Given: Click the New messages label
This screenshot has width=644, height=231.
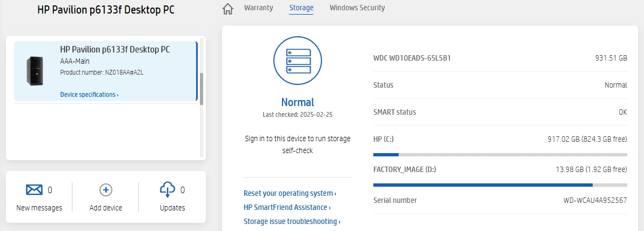Looking at the screenshot, I should click(39, 208).
